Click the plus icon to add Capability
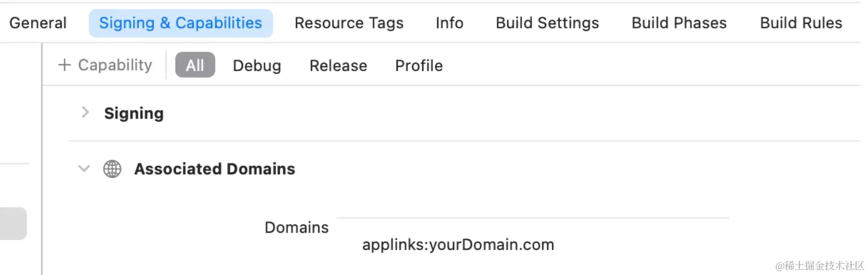This screenshot has height=275, width=868. click(65, 65)
